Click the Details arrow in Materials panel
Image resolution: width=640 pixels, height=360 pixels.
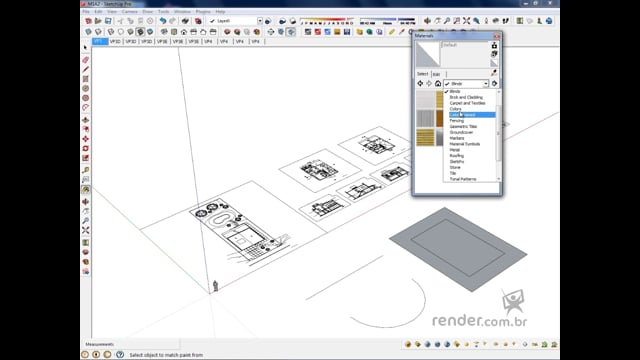pyautogui.click(x=494, y=84)
